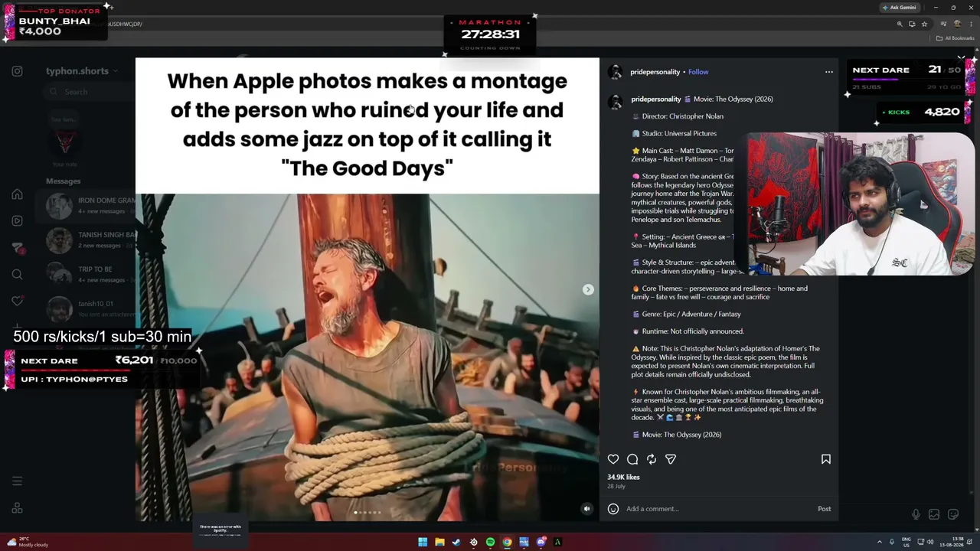Submit the comment with the Post button
The height and width of the screenshot is (551, 980).
[824, 509]
